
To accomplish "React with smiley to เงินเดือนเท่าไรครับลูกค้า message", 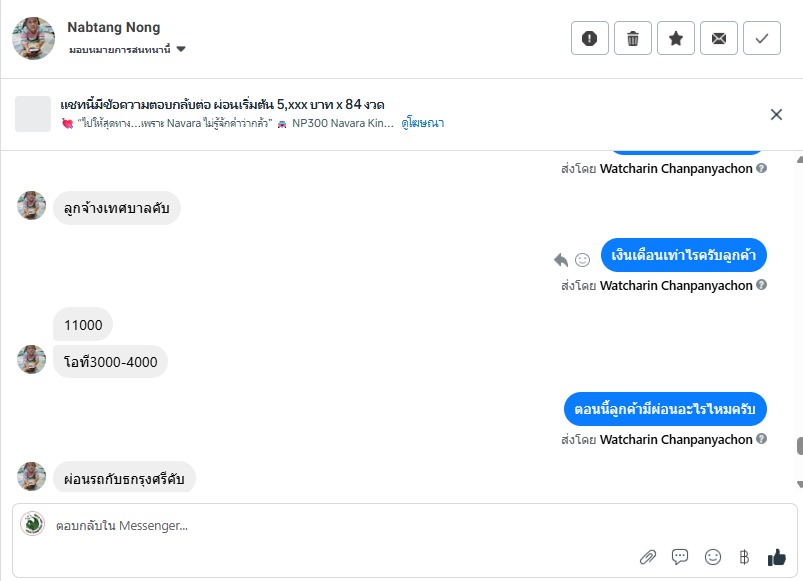I will (x=582, y=260).
